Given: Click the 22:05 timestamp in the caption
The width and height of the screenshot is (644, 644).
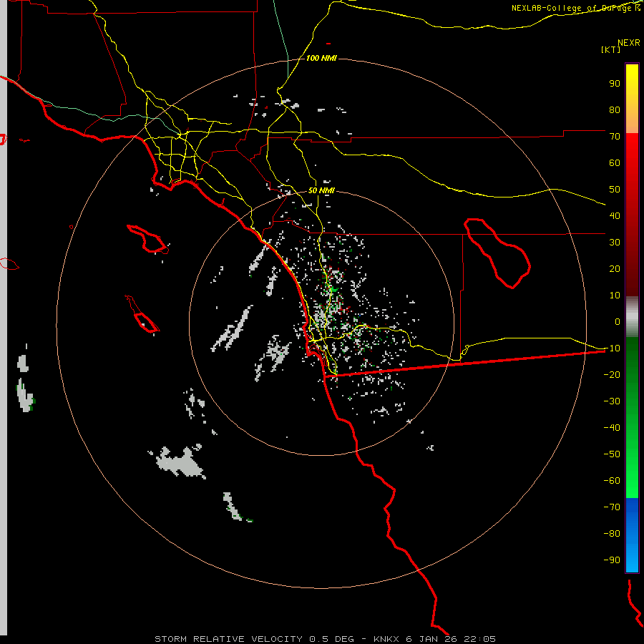Looking at the screenshot, I should [481, 639].
